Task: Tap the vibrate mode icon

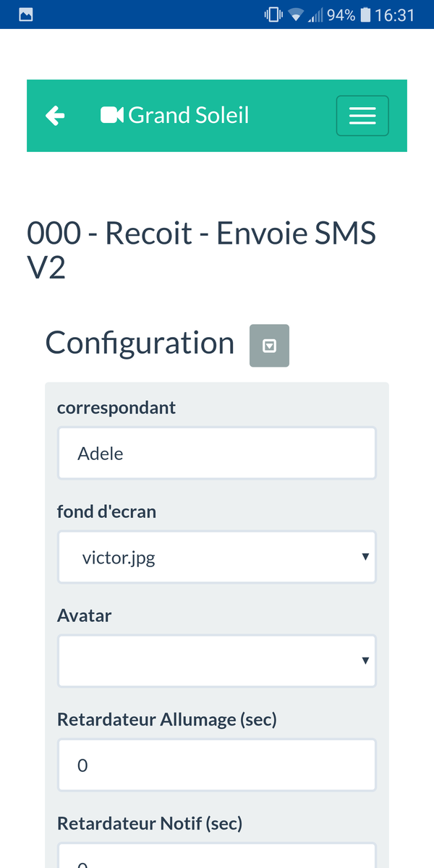Action: point(273,14)
